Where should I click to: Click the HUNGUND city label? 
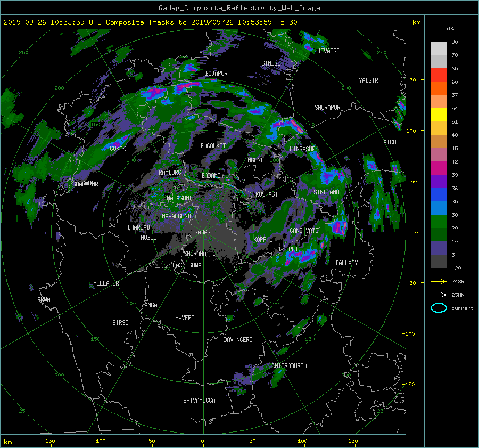tap(252, 160)
